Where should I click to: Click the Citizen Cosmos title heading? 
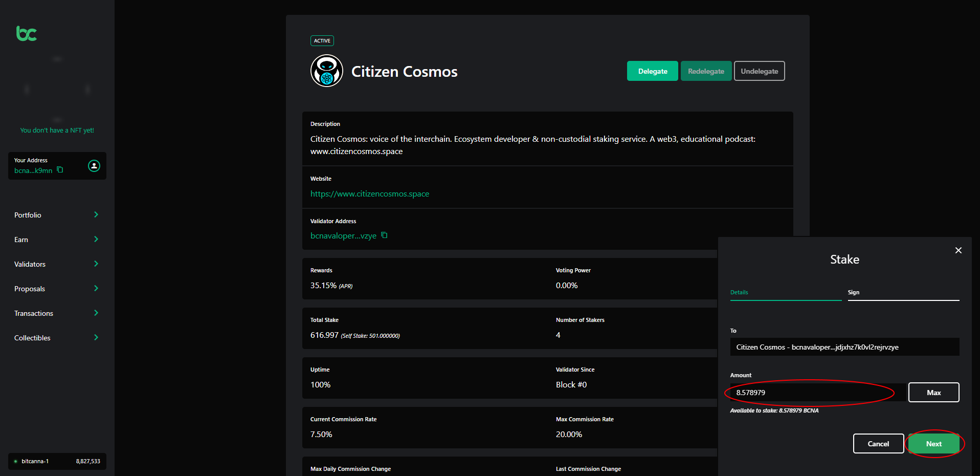pos(405,71)
